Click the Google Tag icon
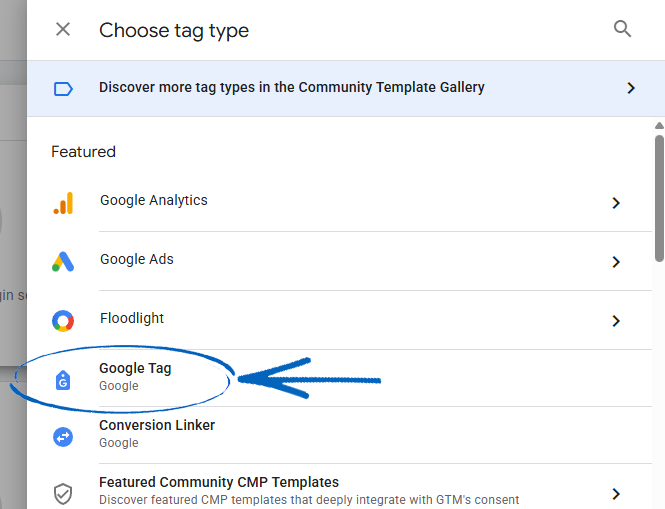 (63, 380)
